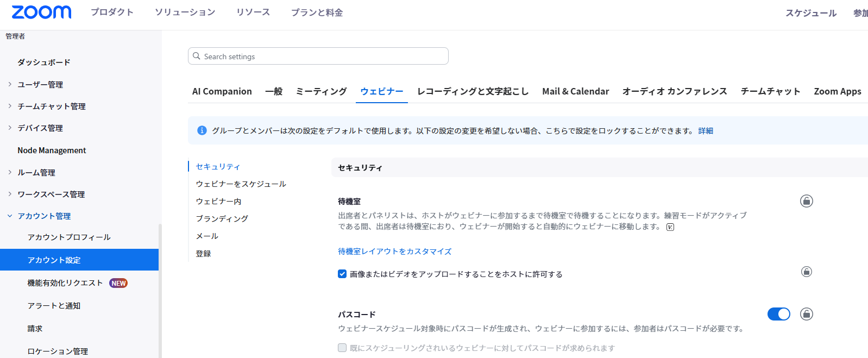The height and width of the screenshot is (358, 868).
Task: Click the lock icon for パスコード setting
Action: click(807, 314)
